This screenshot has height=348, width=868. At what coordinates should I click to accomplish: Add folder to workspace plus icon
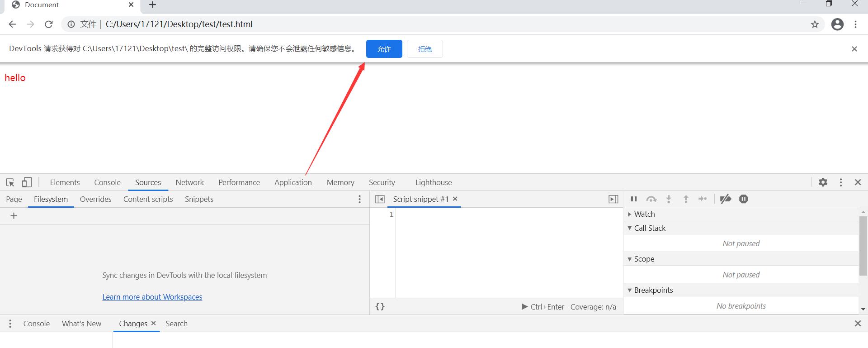pyautogui.click(x=14, y=216)
